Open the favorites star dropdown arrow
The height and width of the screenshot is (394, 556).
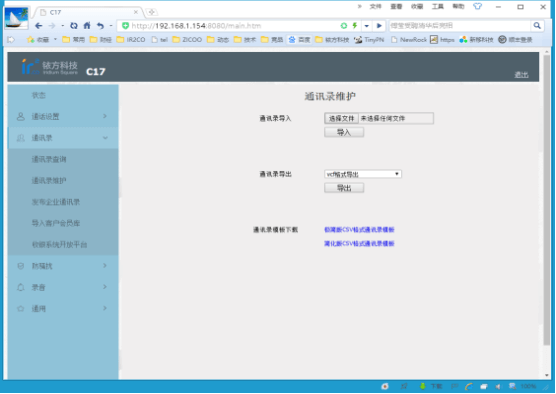point(55,39)
